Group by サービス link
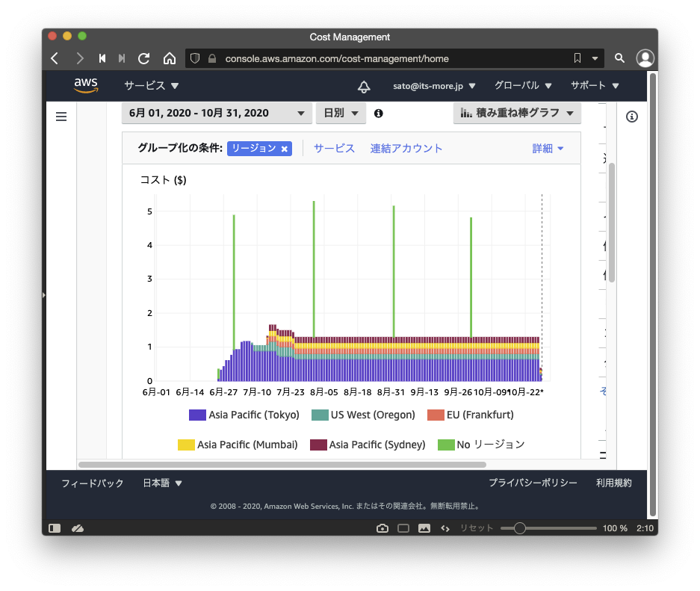Screen dimensions: 700x591 point(334,149)
